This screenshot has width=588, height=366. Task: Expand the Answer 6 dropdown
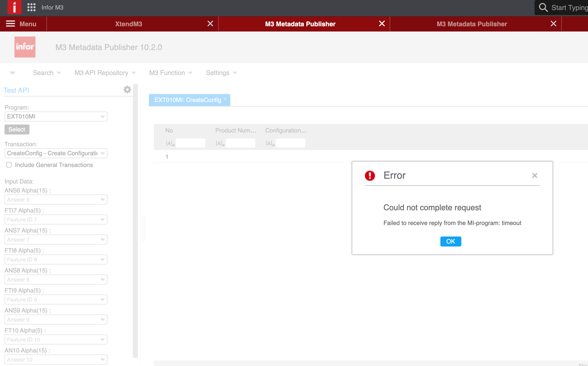[x=102, y=199]
